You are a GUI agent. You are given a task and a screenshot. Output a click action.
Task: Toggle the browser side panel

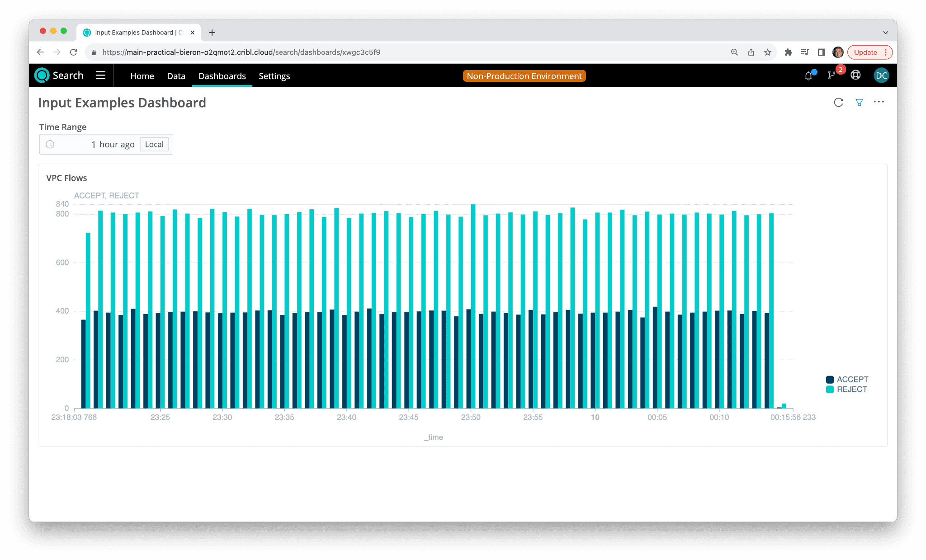pyautogui.click(x=822, y=52)
